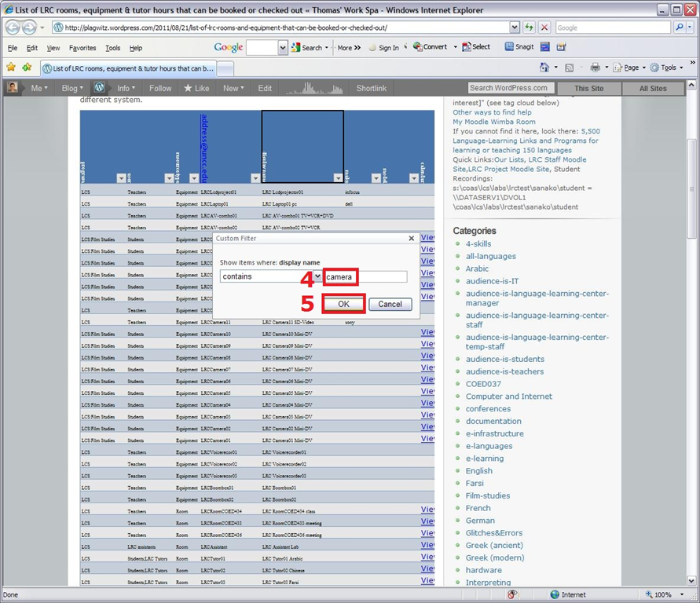Click the browser Back arrow button

(x=13, y=27)
